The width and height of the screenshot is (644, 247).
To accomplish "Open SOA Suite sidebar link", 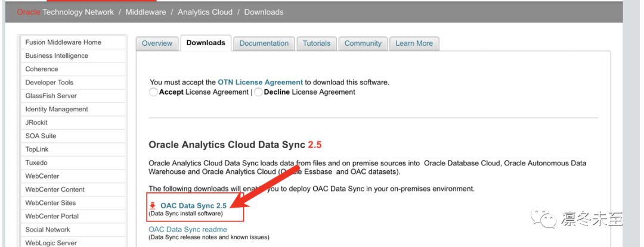I will tap(73, 136).
